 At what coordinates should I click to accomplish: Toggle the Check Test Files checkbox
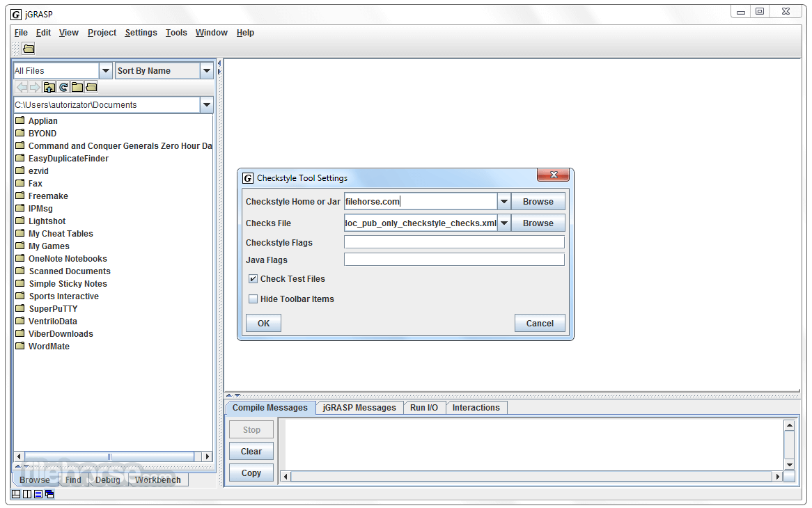pos(253,279)
